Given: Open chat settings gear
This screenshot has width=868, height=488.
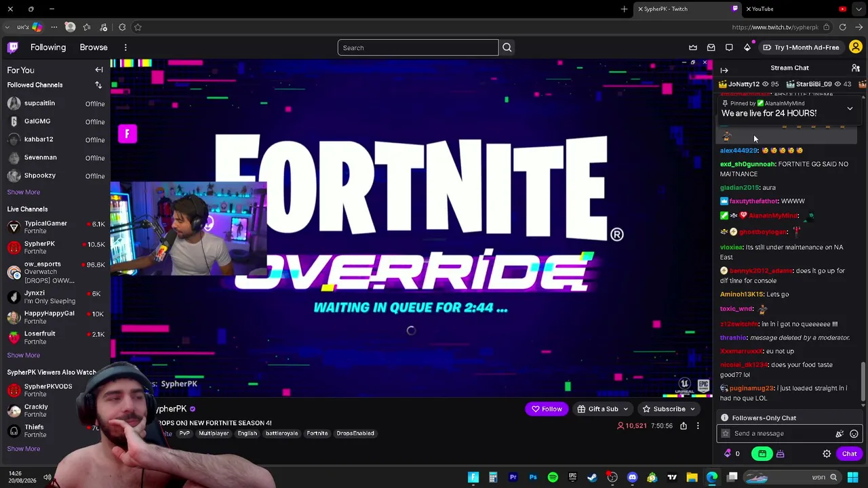Looking at the screenshot, I should pyautogui.click(x=827, y=453).
